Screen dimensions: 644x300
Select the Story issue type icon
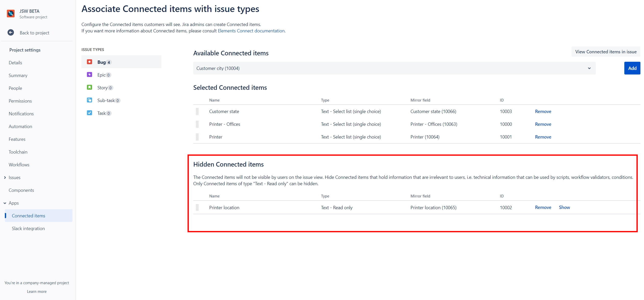(x=89, y=87)
